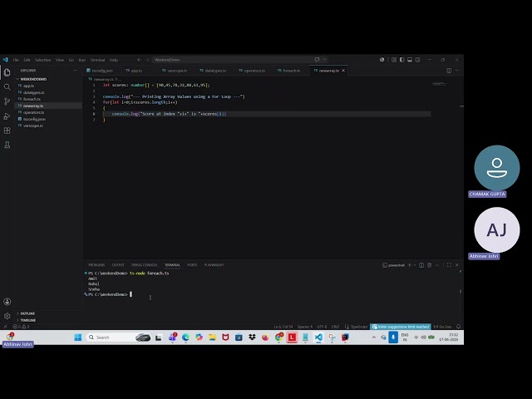Open tsconfig.json in the Explorer
Image resolution: width=532 pixels, height=399 pixels.
(34, 119)
